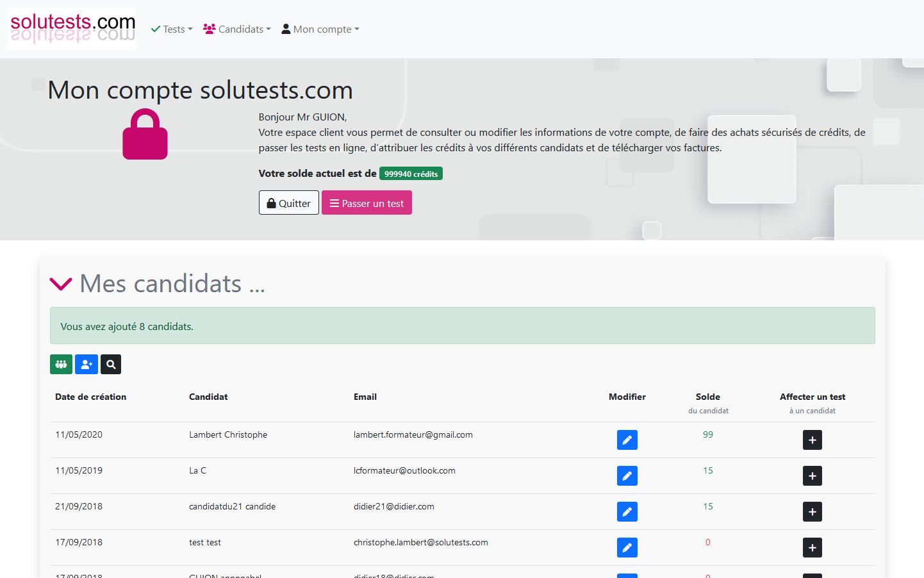Viewport: 924px width, 578px height.
Task: Assign a test to test test
Action: tap(812, 548)
